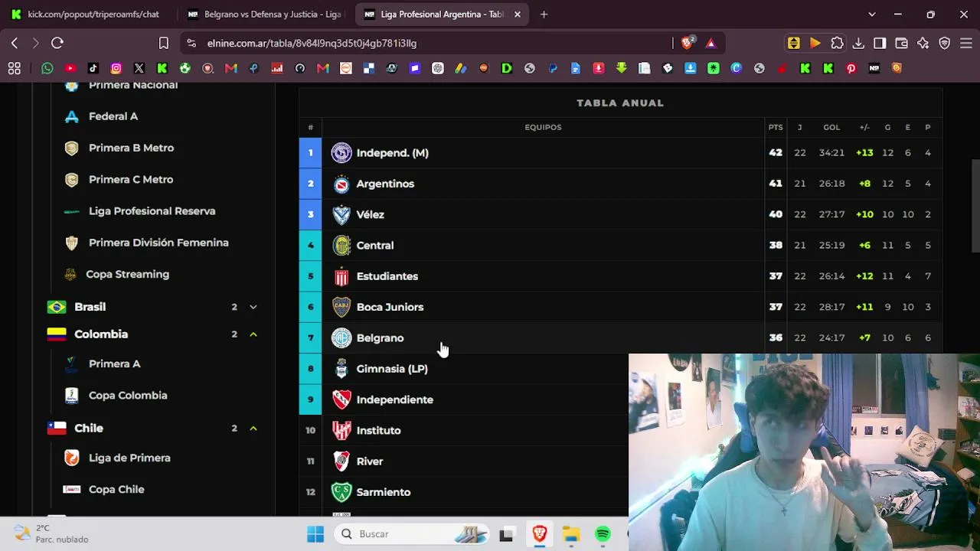
Task: Click the Brave Shields icon
Action: click(688, 43)
